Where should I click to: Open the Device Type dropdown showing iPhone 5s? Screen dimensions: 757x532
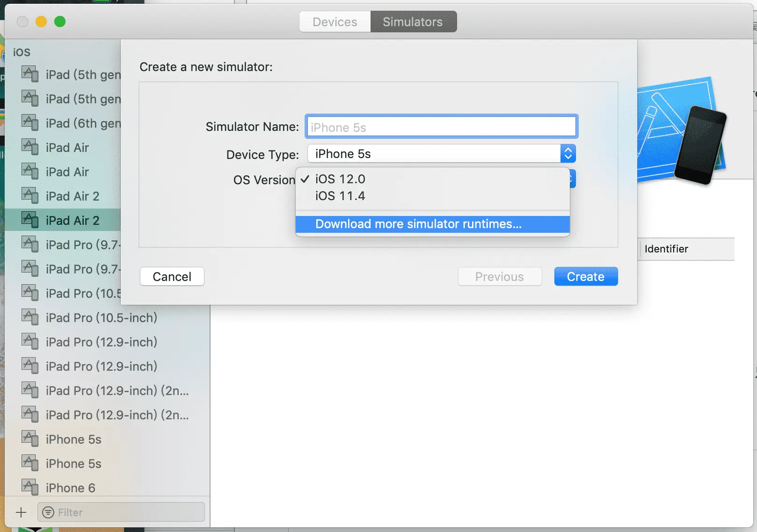(x=441, y=154)
